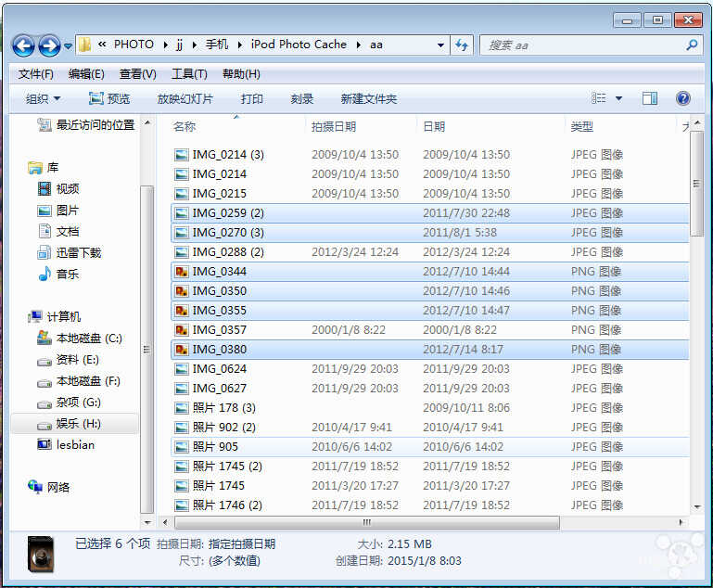Viewport: 713px width, 588px height.
Task: Open the 视频 library
Action: pyautogui.click(x=58, y=188)
